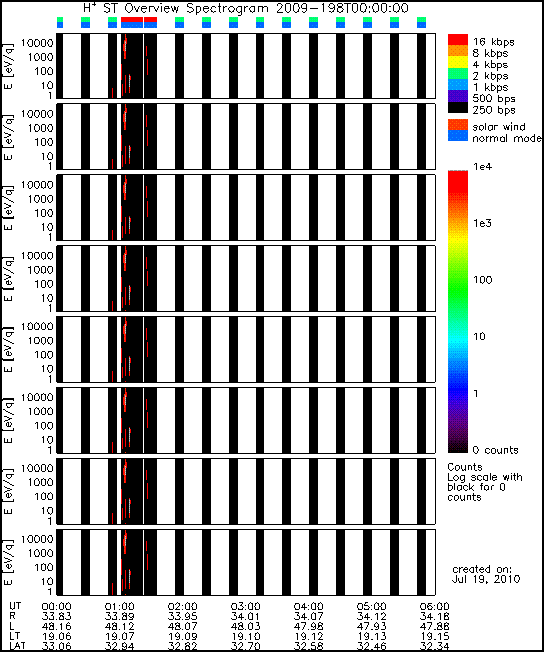Click the "solar wind" legend label
The width and height of the screenshot is (544, 652).
point(499,126)
